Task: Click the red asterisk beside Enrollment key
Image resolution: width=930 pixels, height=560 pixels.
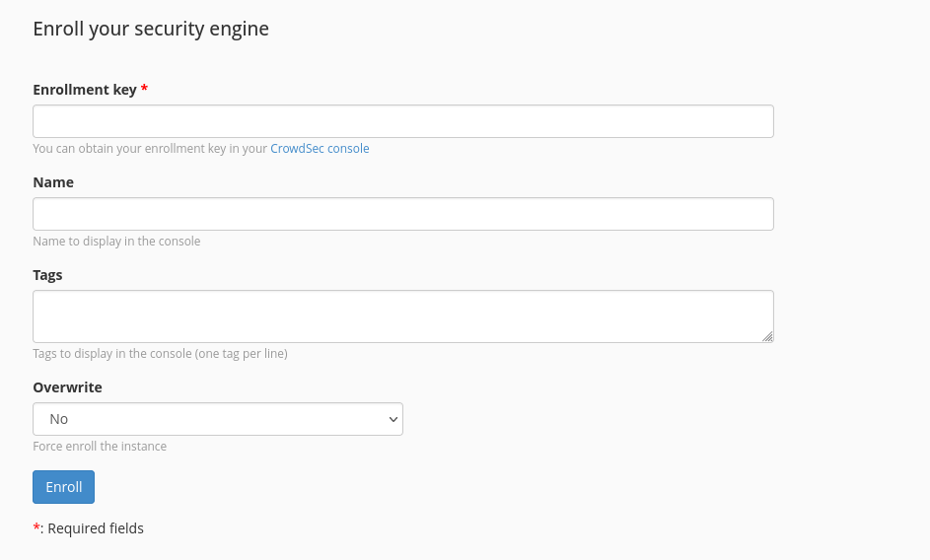Action: [x=144, y=89]
